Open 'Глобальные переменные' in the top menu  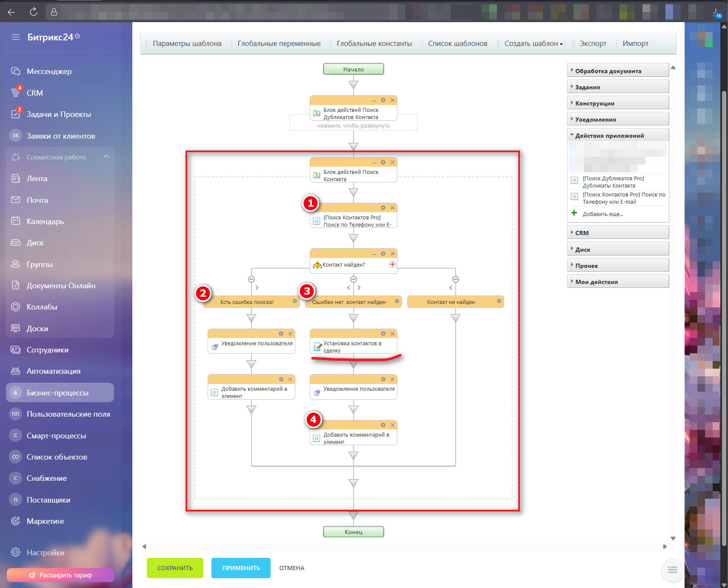[x=279, y=44]
